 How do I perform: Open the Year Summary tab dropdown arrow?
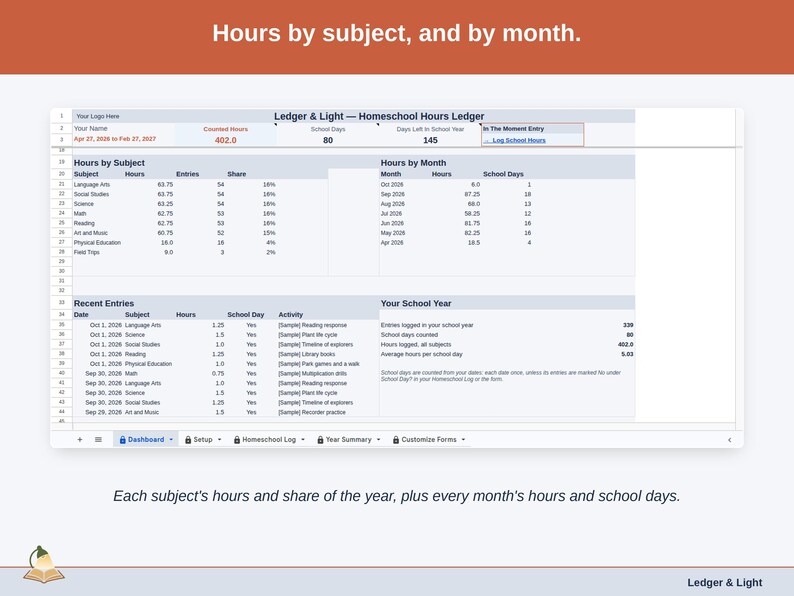coord(378,440)
